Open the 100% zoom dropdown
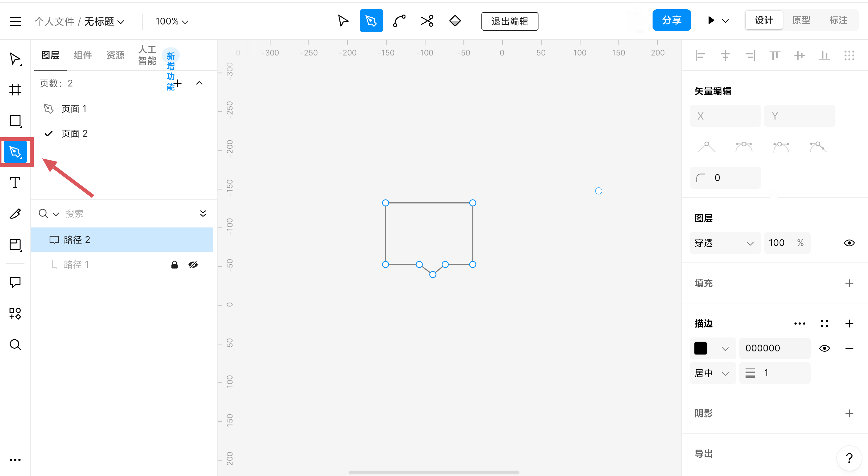This screenshot has width=868, height=476. (x=171, y=22)
